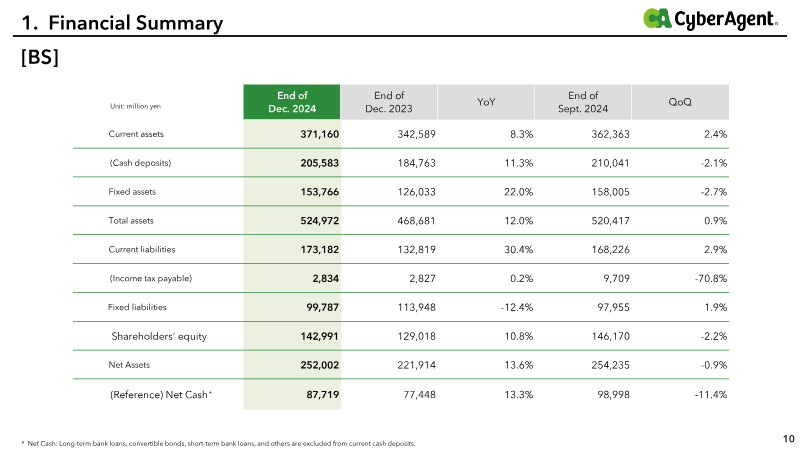Click the Net Cash footnote text
Image resolution: width=800 pixels, height=450 pixels.
click(218, 443)
